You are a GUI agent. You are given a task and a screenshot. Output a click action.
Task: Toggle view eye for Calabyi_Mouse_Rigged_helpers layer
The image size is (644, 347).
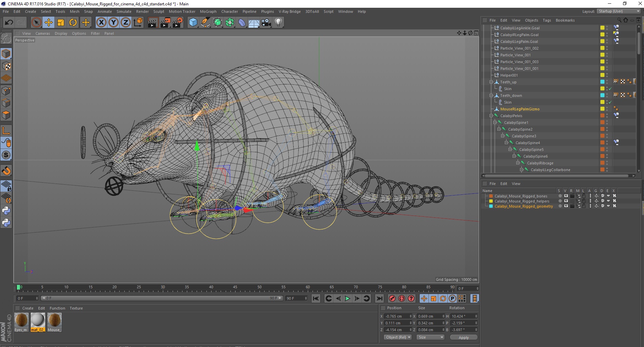point(566,201)
